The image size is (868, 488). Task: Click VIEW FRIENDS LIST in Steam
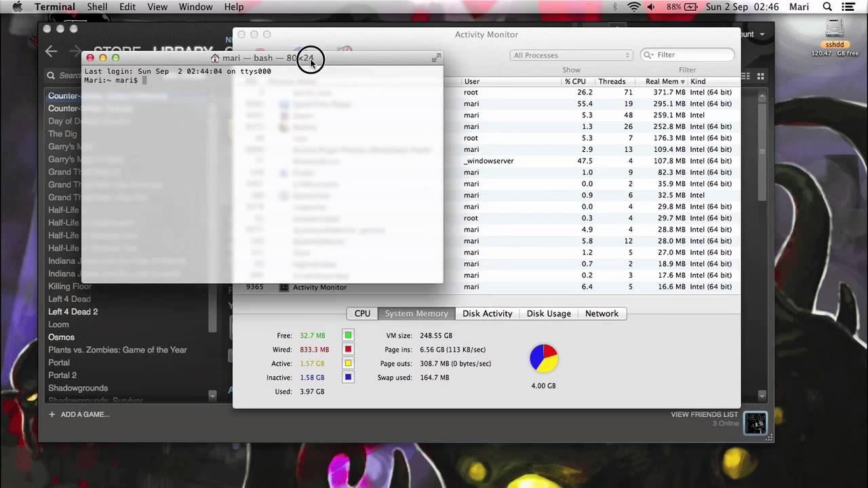pos(704,415)
